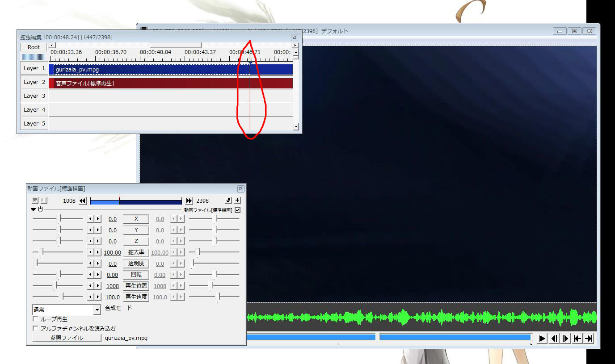
Task: Toggle visibility of Layer 4
Action: tap(34, 110)
